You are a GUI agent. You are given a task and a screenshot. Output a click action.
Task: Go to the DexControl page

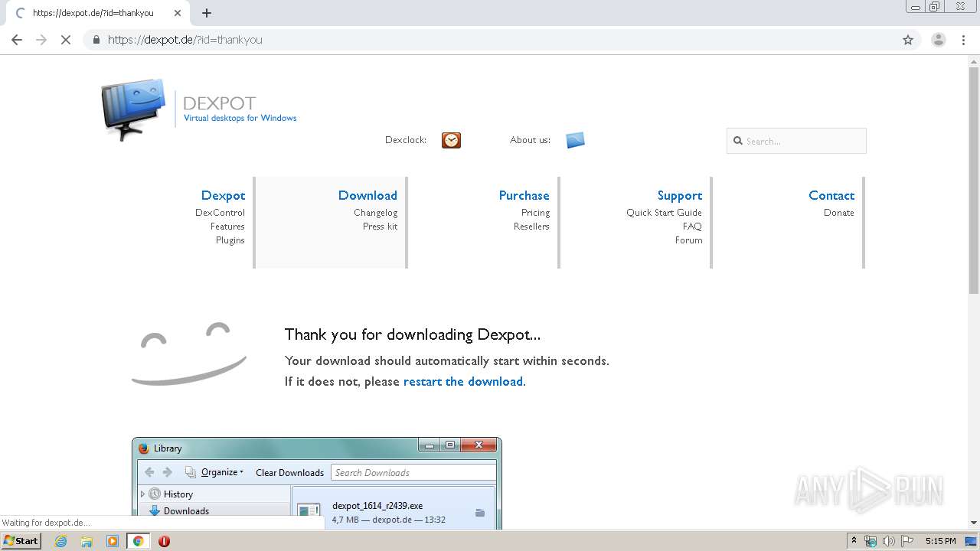220,213
